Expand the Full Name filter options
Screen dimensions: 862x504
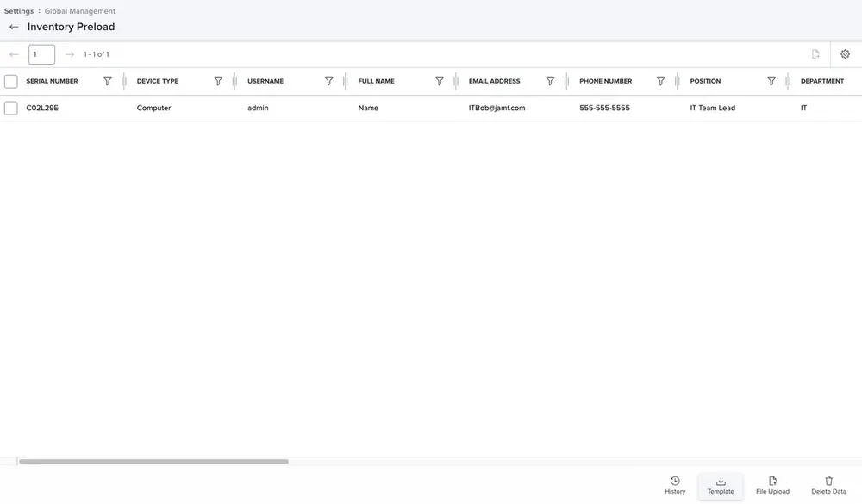(x=440, y=80)
